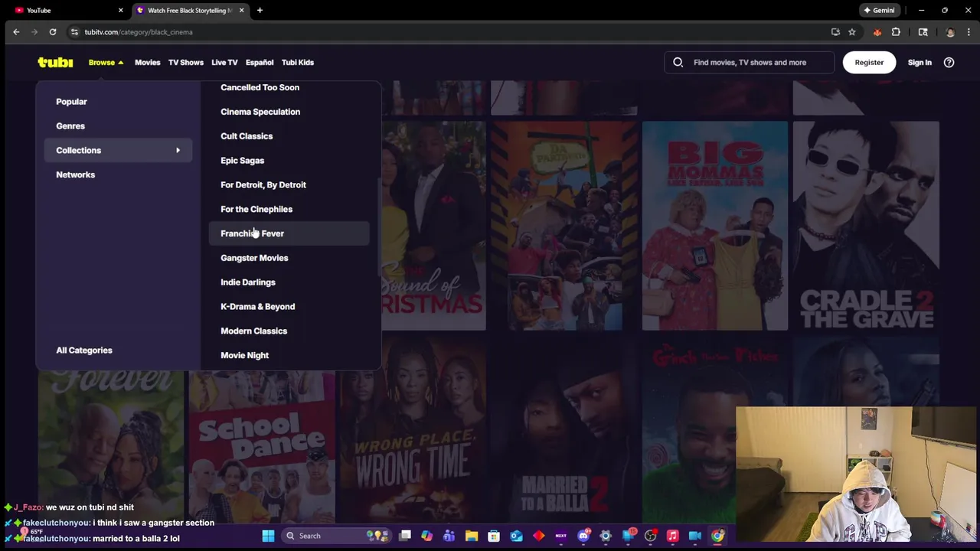This screenshot has height=551, width=980.
Task: Focus the Find movies, TV shows search field
Action: click(750, 63)
